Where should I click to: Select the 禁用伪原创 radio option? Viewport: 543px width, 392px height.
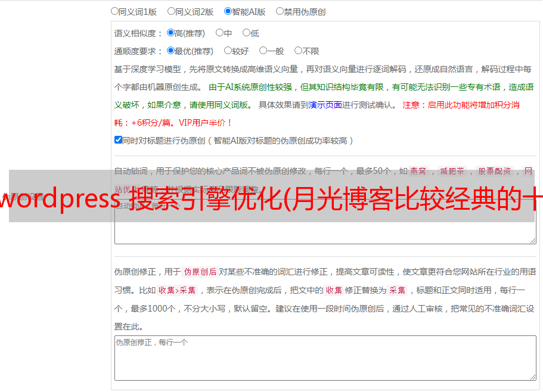280,11
